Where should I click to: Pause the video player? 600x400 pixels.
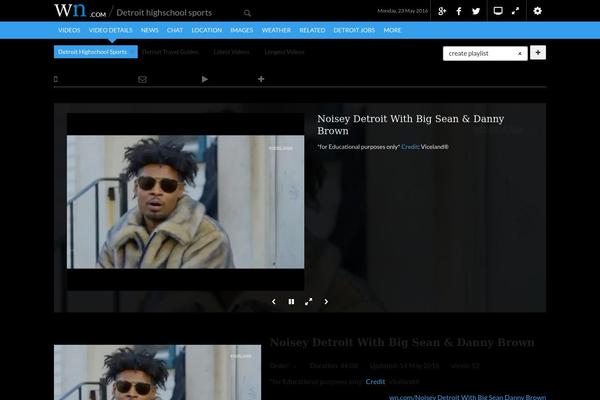click(x=291, y=302)
